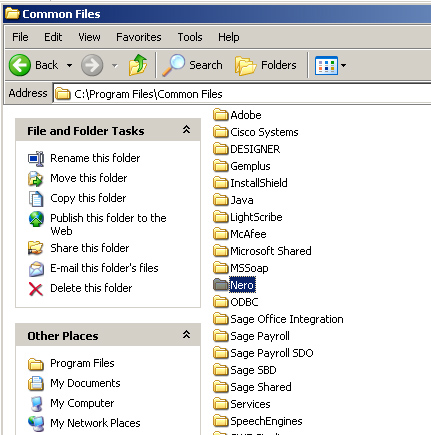The image size is (431, 435).
Task: Click the My Documents folder icon
Action: [36, 384]
